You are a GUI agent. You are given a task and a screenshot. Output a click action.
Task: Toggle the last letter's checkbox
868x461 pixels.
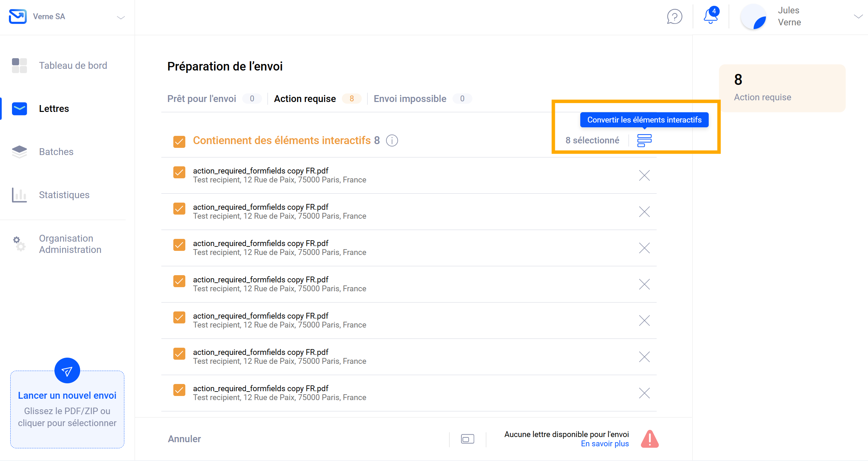tap(179, 390)
